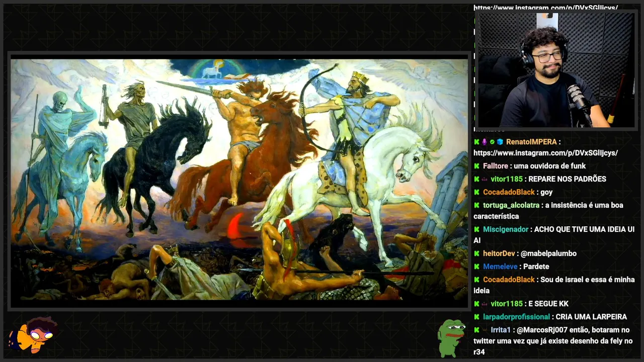This screenshot has height=362, width=644.
Task: Open vitor1185's profile from "E SEGUE KK"
Action: (x=507, y=304)
